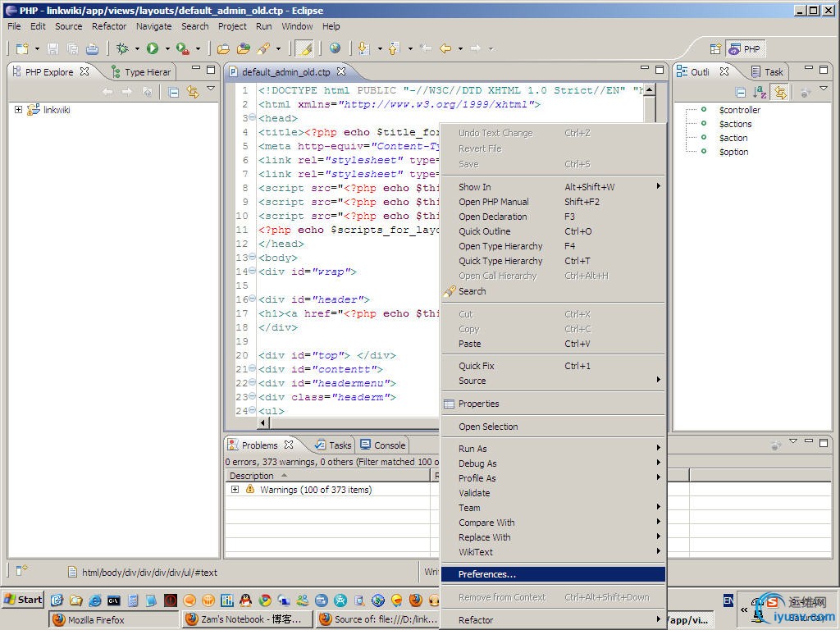Open the Outline view menu triangle

824,89
